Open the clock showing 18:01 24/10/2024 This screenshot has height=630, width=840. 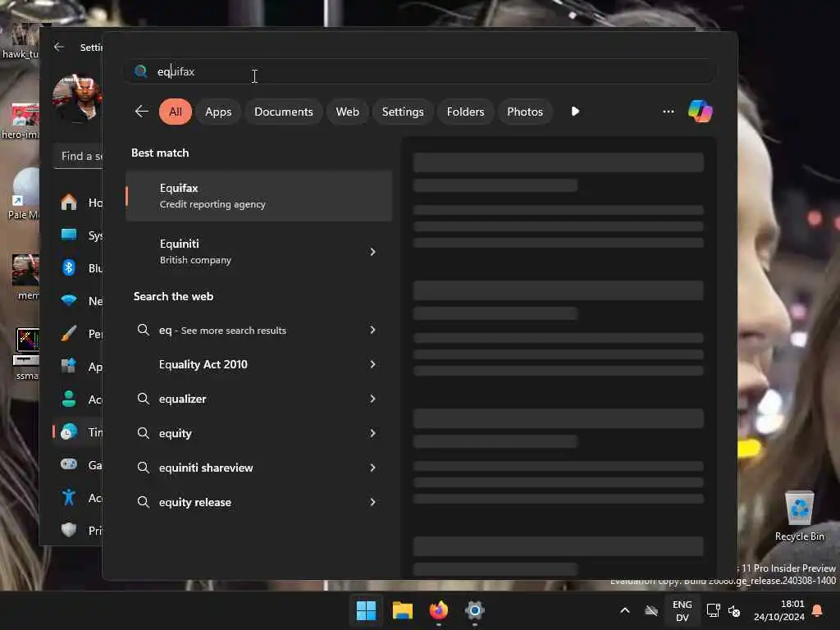pos(779,610)
